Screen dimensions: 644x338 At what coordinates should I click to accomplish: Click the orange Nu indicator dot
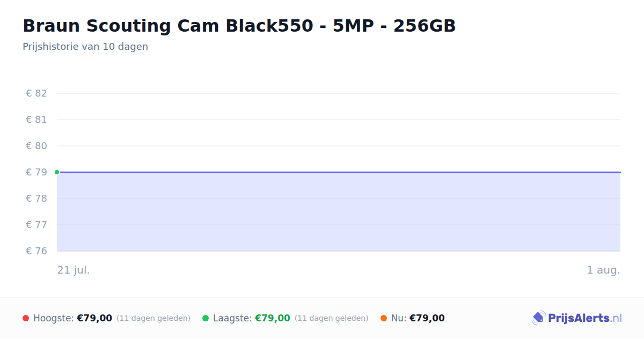(x=384, y=318)
